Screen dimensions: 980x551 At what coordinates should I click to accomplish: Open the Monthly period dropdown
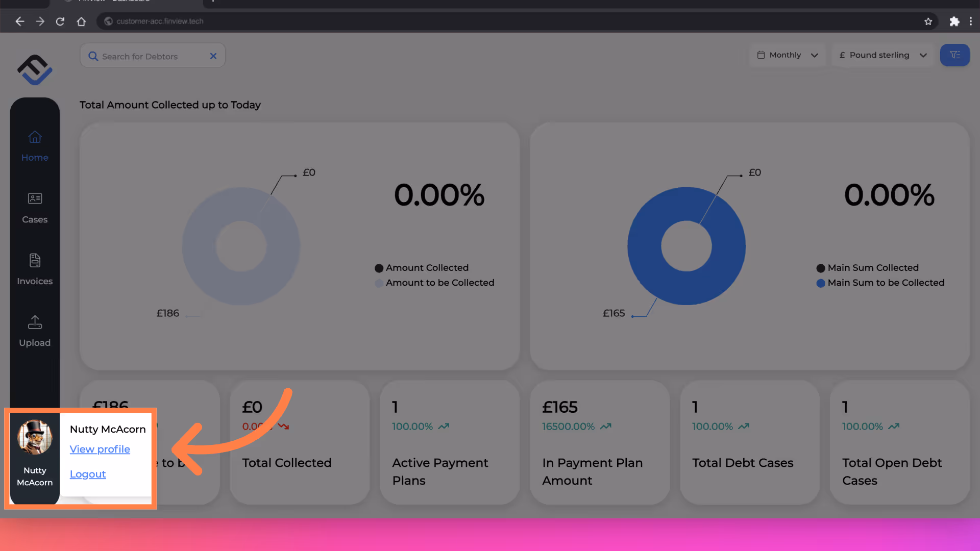pos(788,55)
